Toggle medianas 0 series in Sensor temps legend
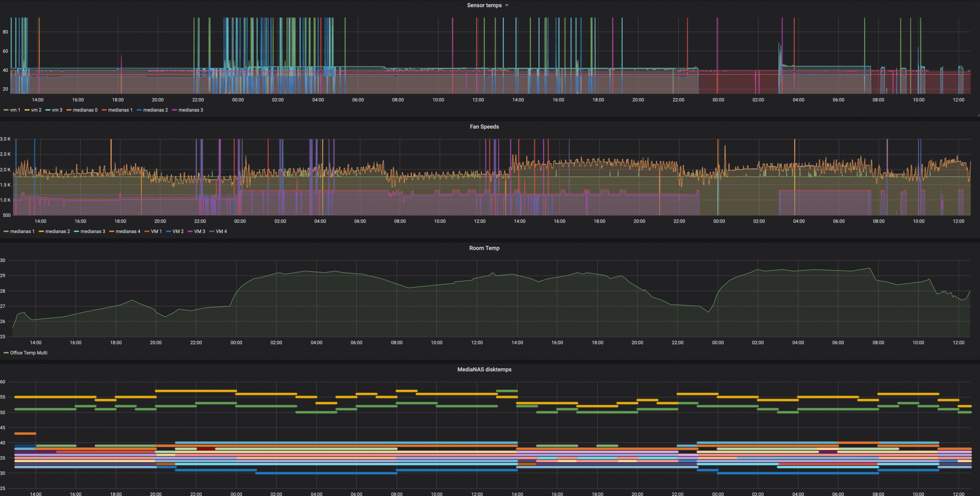The height and width of the screenshot is (496, 980). pos(85,110)
